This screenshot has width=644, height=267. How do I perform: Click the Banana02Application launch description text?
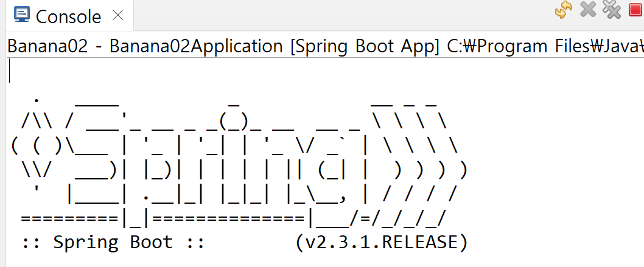pos(325,46)
